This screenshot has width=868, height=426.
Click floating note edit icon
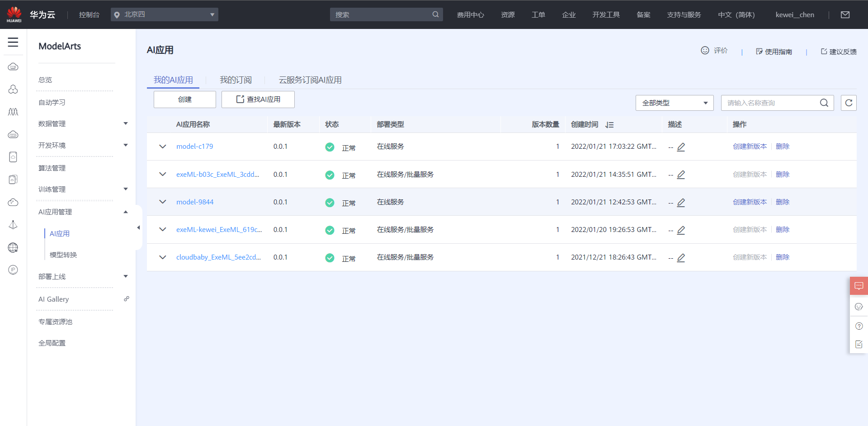pos(859,345)
